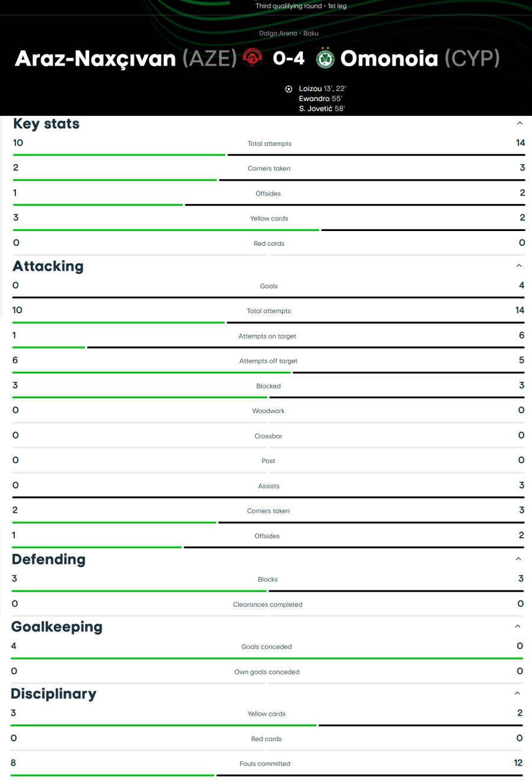
Task: Collapse the Disciplinary section chevron
Action: coord(517,694)
